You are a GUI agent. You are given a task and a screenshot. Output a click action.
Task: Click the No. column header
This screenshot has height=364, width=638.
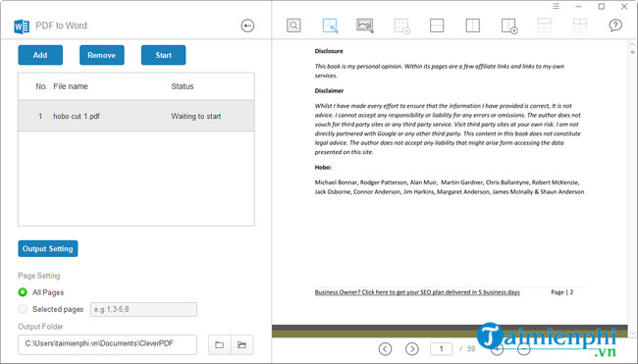[x=41, y=86]
